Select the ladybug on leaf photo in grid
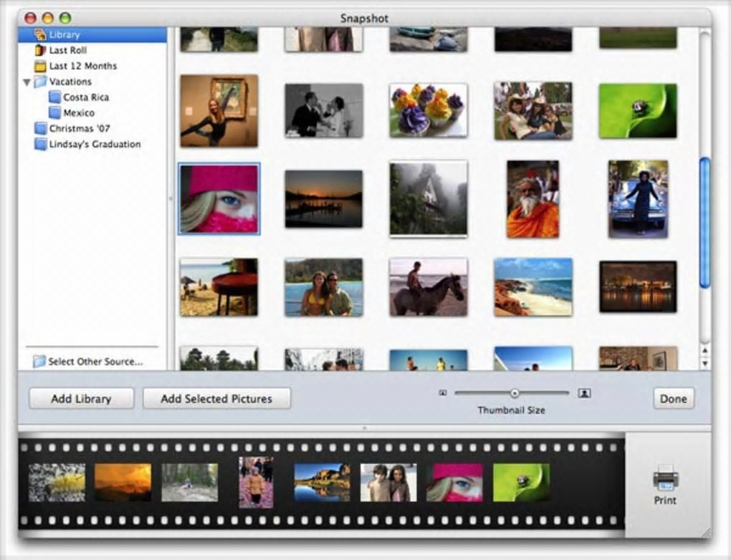Screen dimensions: 731x560 (x=638, y=111)
